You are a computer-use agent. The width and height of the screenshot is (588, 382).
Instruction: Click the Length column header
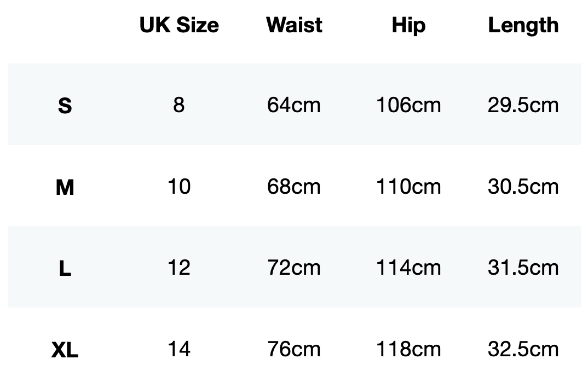point(523,25)
